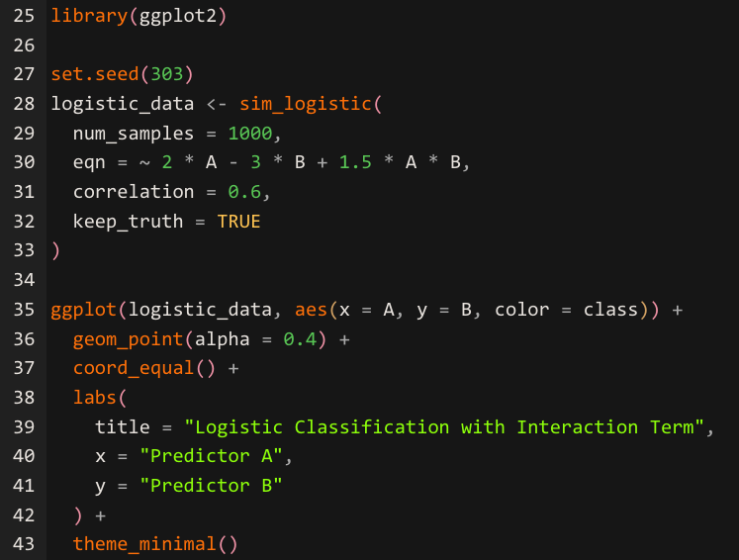Click line number 43 in gutter
The height and width of the screenshot is (560, 739).
click(24, 544)
